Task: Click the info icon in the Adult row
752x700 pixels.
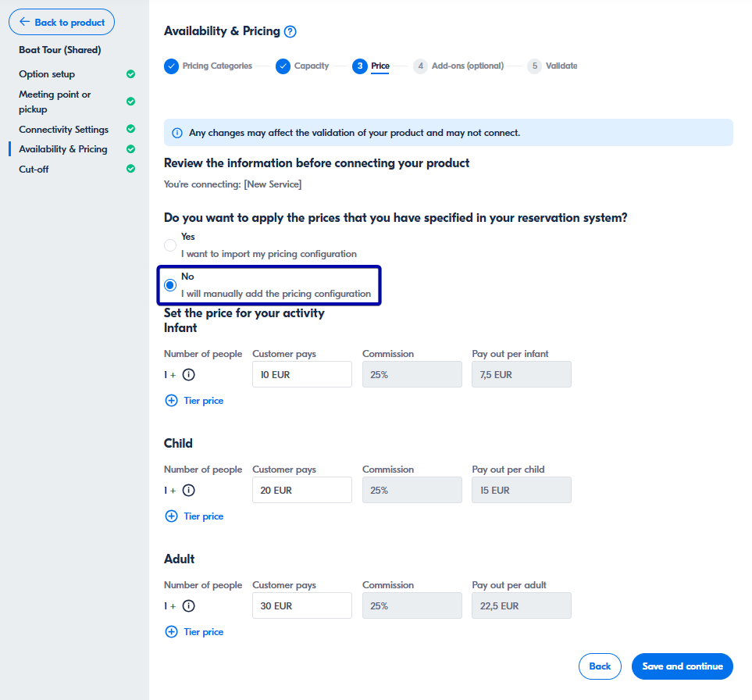Action: pos(188,606)
